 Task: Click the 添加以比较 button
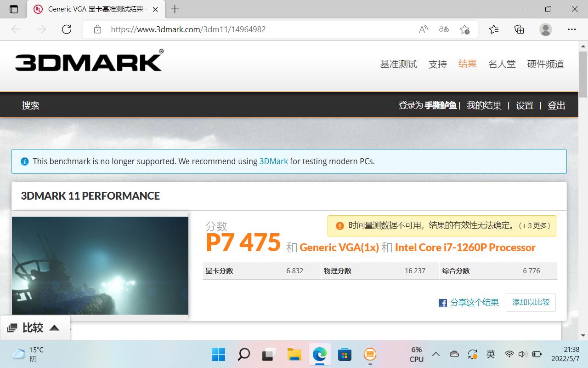click(x=531, y=302)
